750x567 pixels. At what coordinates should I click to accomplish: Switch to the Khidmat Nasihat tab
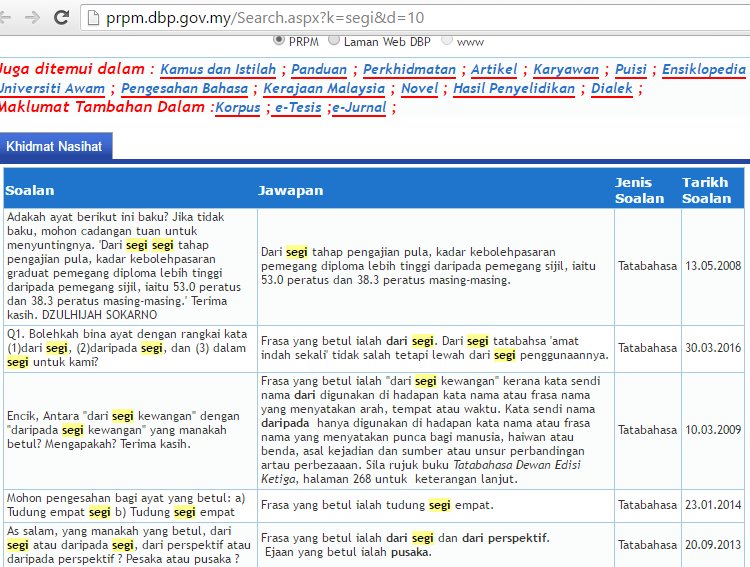pyautogui.click(x=56, y=146)
